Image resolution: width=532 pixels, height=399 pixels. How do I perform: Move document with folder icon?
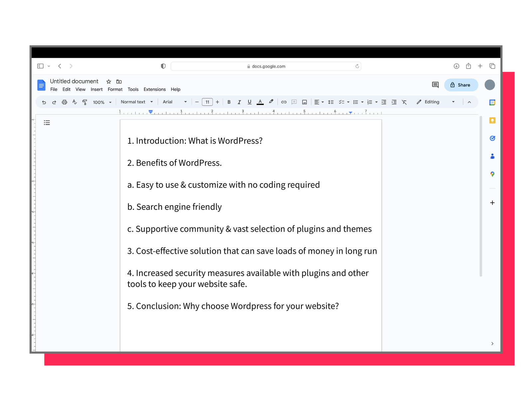(x=119, y=81)
